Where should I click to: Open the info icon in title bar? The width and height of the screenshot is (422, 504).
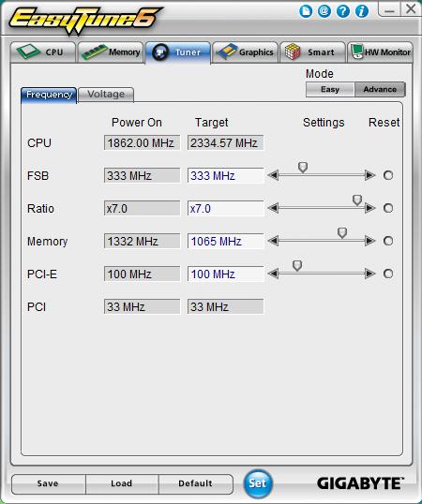point(362,11)
